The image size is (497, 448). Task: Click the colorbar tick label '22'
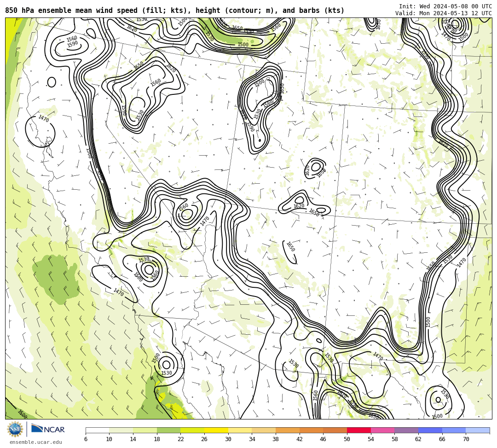(181, 439)
